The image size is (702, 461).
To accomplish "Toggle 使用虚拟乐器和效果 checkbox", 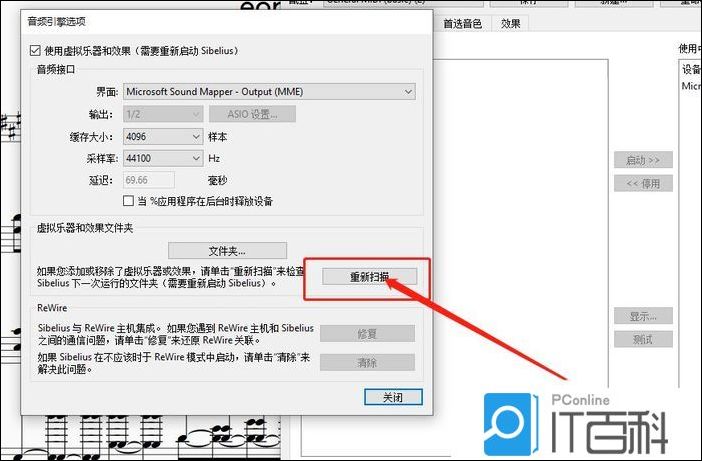I will [x=37, y=50].
